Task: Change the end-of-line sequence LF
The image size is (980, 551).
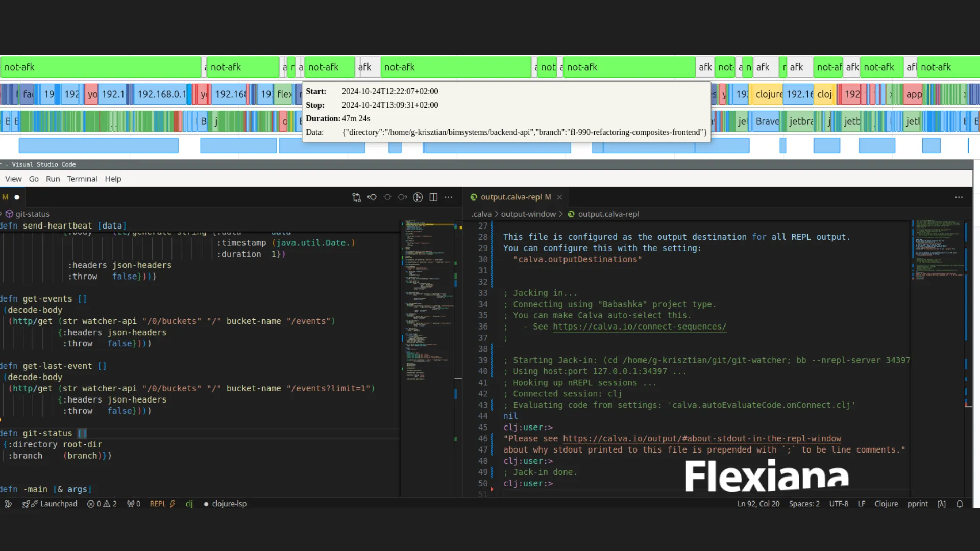Action: click(862, 504)
